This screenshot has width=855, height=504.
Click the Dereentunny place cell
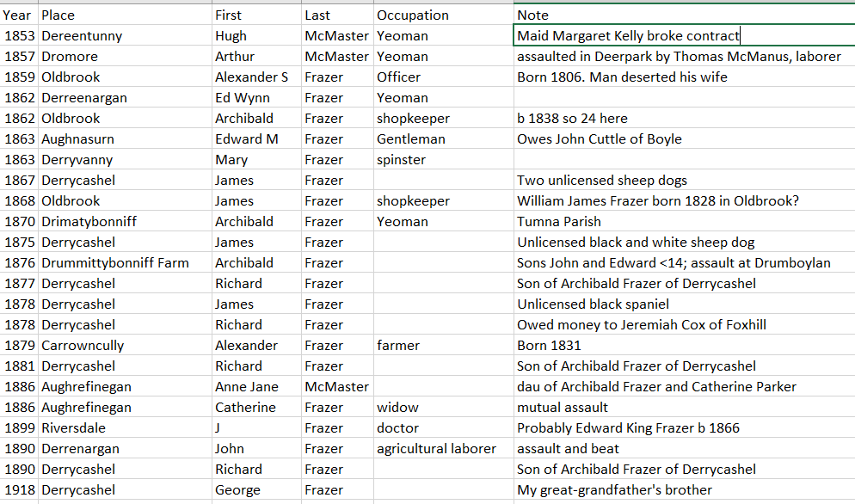[82, 35]
